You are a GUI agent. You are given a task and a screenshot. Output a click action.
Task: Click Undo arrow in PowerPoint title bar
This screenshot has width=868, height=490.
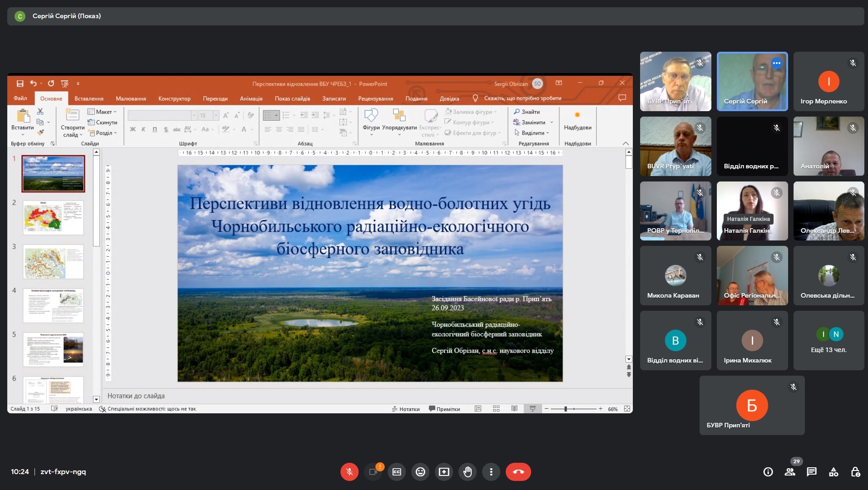pos(33,83)
